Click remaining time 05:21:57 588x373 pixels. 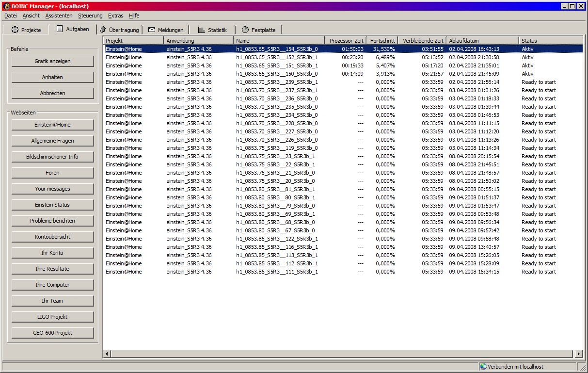click(x=432, y=74)
